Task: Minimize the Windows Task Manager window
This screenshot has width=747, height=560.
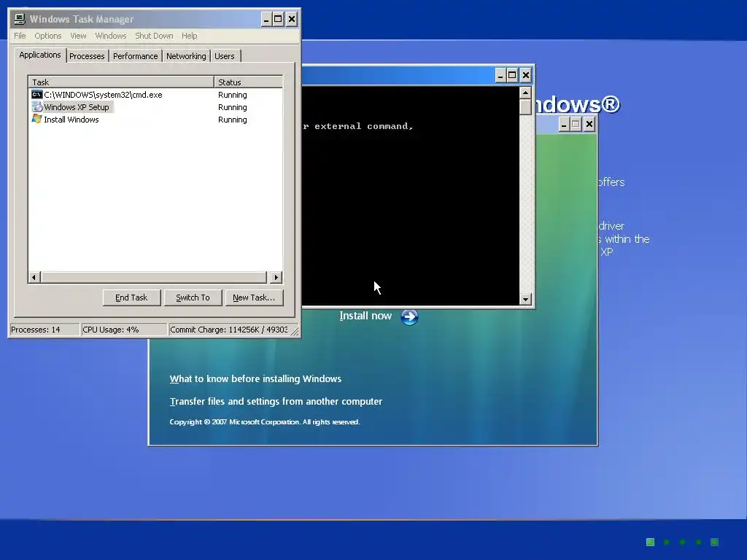Action: 267,20
